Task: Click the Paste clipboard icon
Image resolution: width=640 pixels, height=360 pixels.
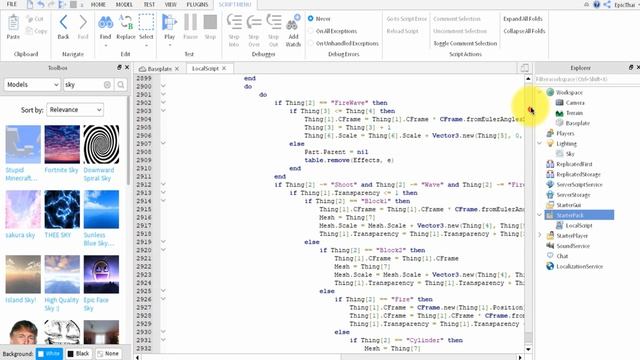Action: click(13, 23)
